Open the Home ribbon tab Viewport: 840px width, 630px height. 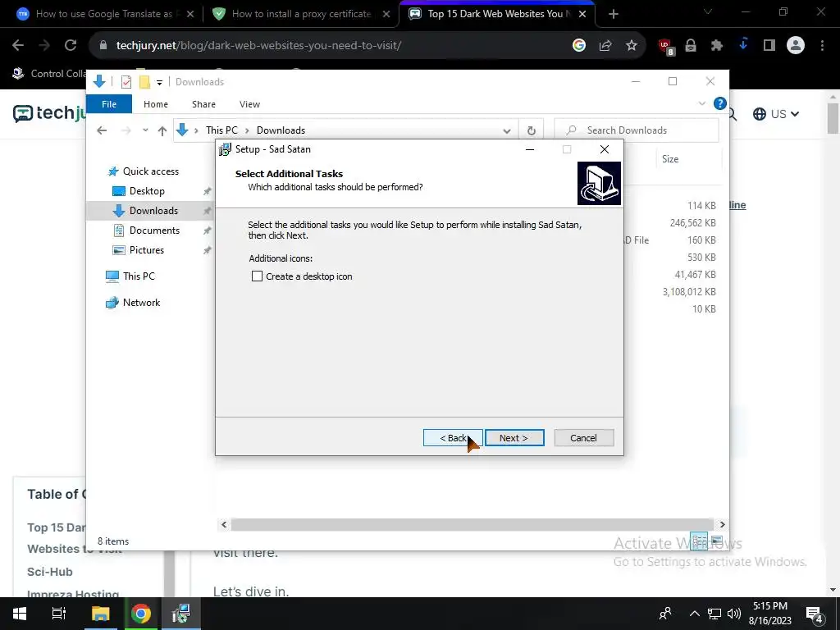point(155,104)
